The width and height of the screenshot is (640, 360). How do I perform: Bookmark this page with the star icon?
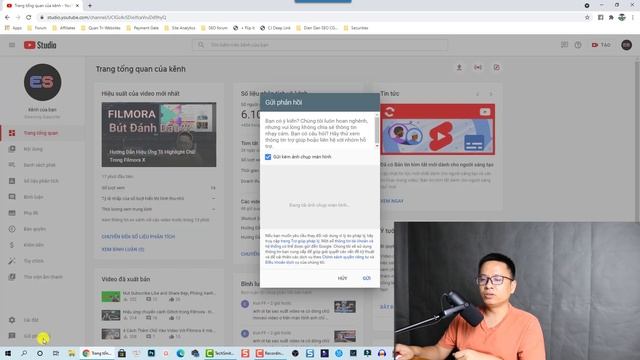pos(587,18)
